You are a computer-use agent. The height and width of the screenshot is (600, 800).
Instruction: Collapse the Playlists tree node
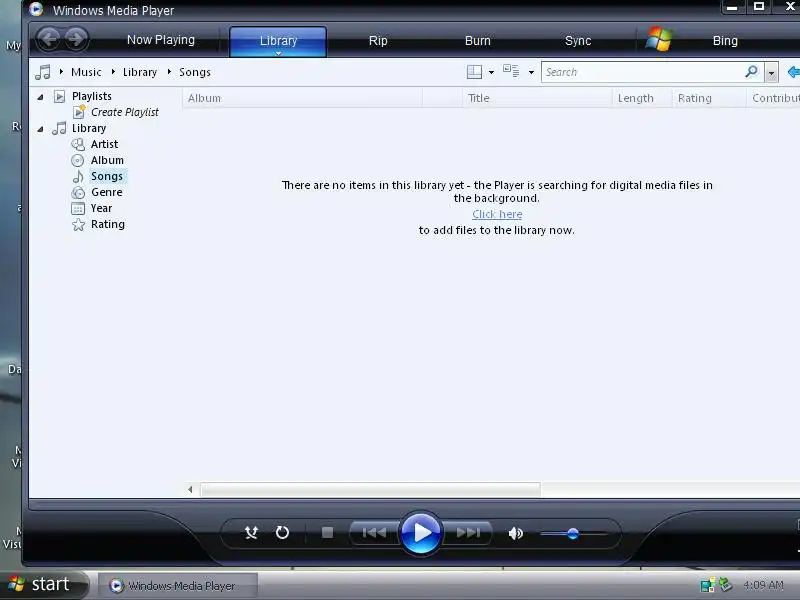(40, 96)
